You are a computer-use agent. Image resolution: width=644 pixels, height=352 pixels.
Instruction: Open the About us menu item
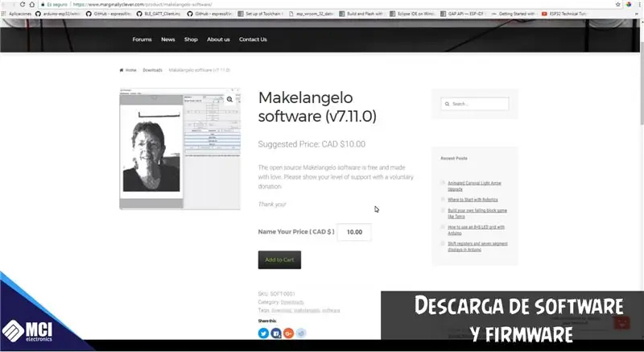point(218,39)
